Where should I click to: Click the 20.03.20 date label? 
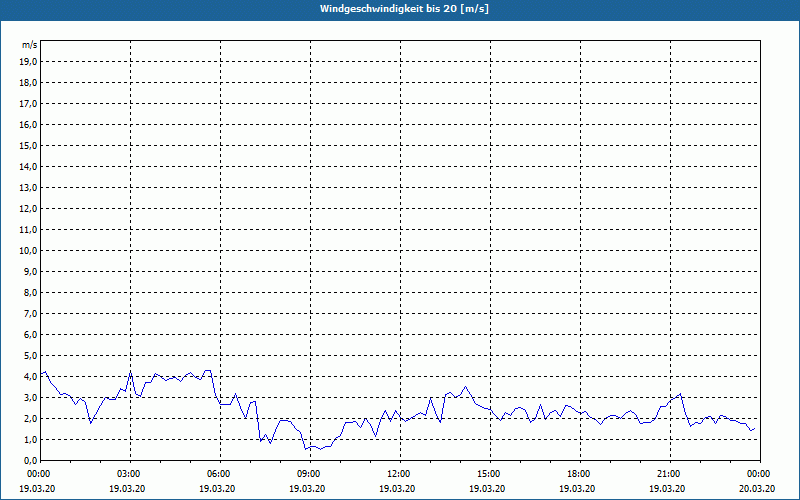757,489
